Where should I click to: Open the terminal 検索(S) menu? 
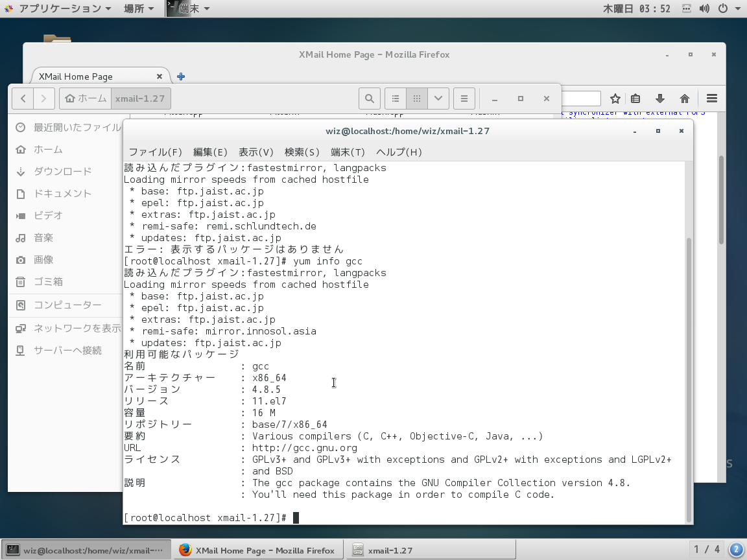(302, 152)
